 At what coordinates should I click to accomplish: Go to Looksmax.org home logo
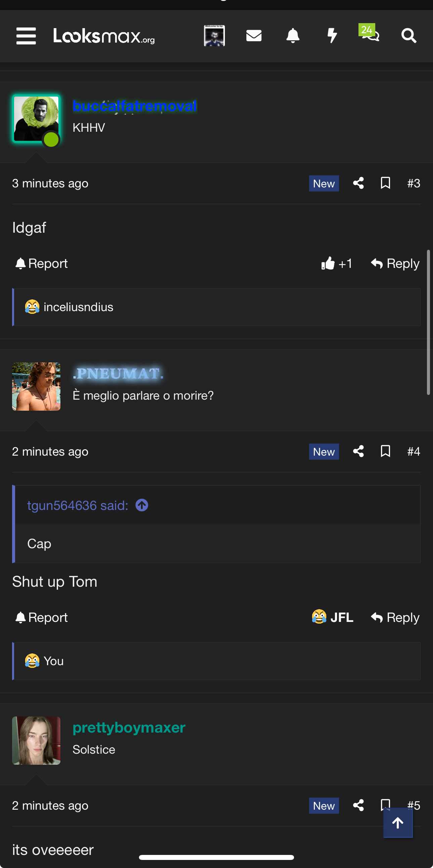point(104,36)
